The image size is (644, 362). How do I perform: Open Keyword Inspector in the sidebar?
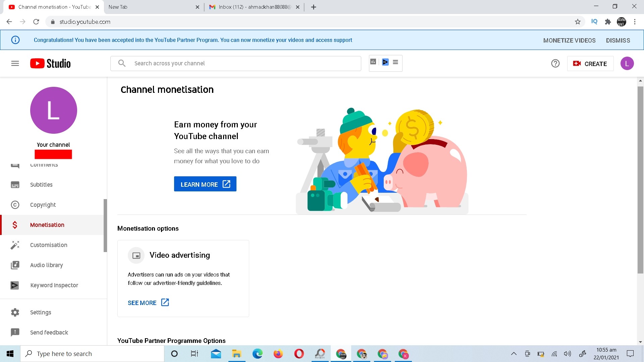(x=52, y=285)
